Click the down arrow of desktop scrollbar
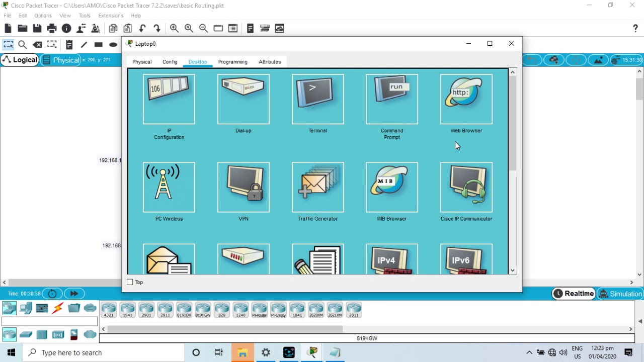 [x=513, y=270]
